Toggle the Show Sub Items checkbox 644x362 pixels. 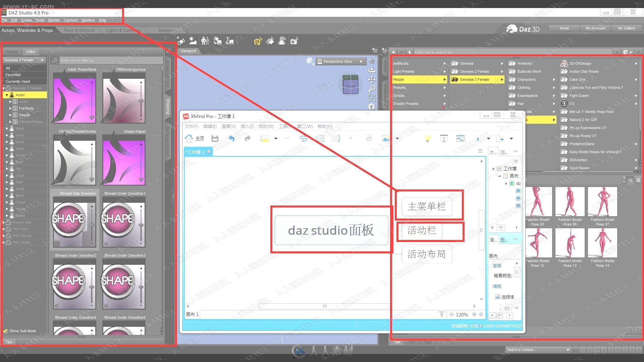[5, 331]
